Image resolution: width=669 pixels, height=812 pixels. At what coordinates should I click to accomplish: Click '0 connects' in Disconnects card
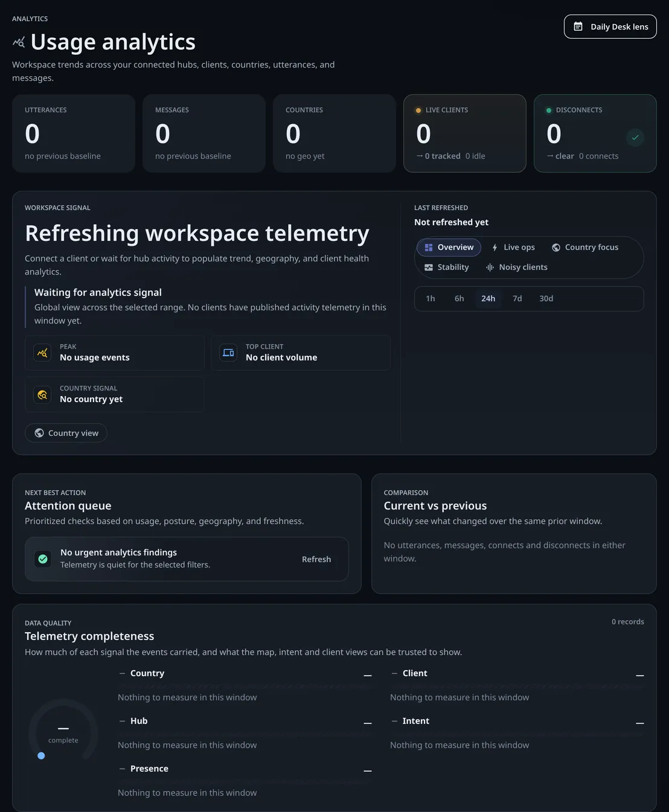[599, 156]
